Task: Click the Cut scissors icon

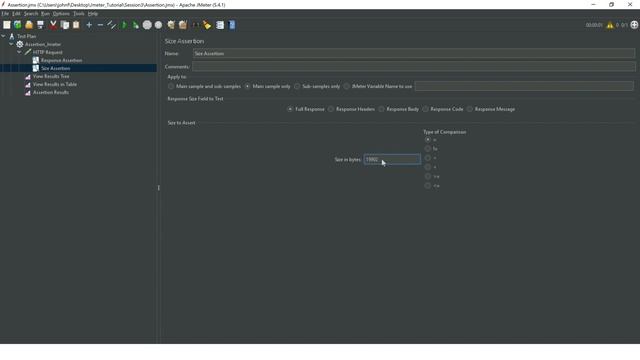Action: click(x=53, y=25)
